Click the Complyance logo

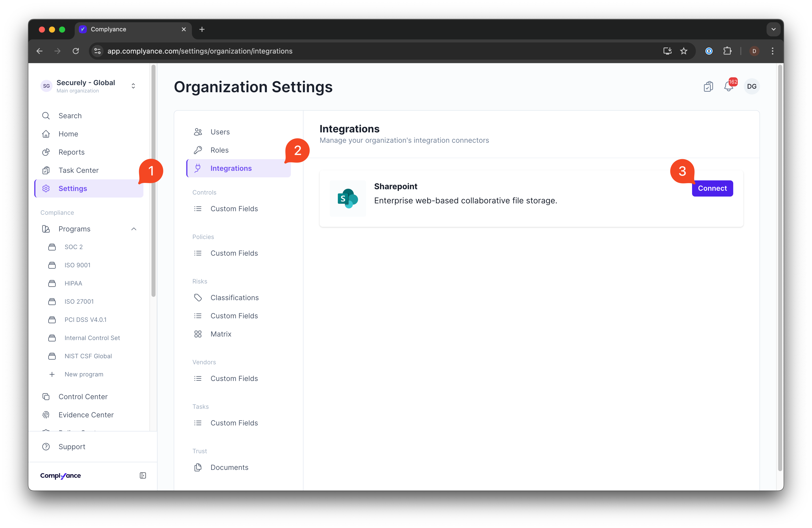(x=60, y=475)
